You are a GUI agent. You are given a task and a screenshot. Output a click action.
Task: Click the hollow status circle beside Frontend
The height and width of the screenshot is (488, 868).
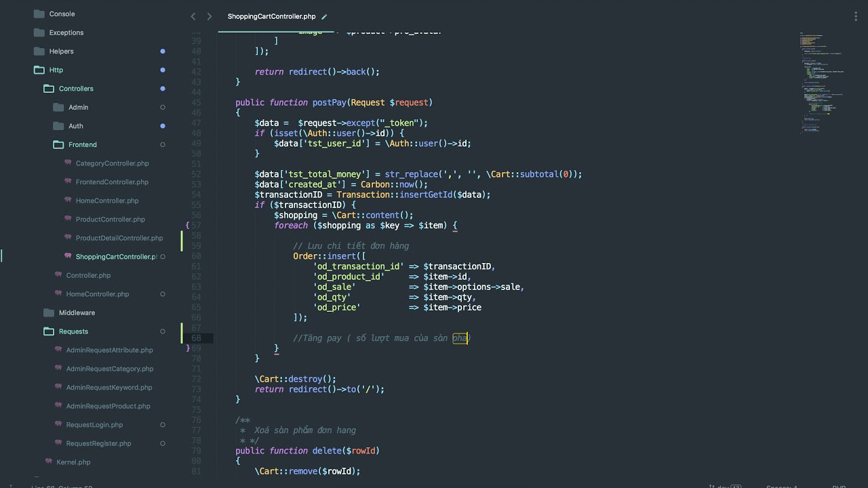[163, 144]
